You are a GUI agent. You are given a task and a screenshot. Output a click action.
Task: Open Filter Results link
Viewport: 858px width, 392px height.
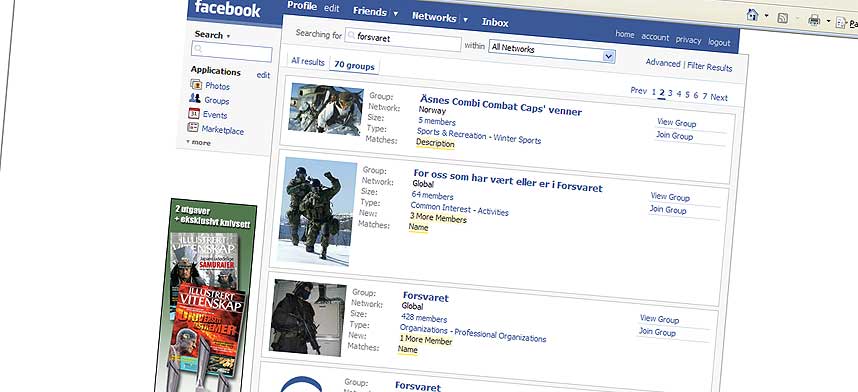tap(710, 67)
